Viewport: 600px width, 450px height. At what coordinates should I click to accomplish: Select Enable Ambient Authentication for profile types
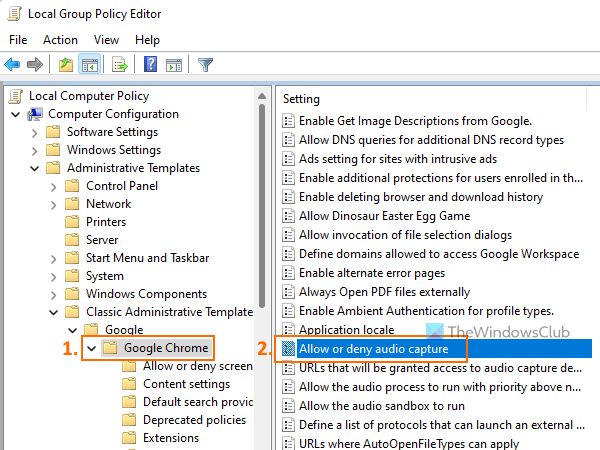426,311
